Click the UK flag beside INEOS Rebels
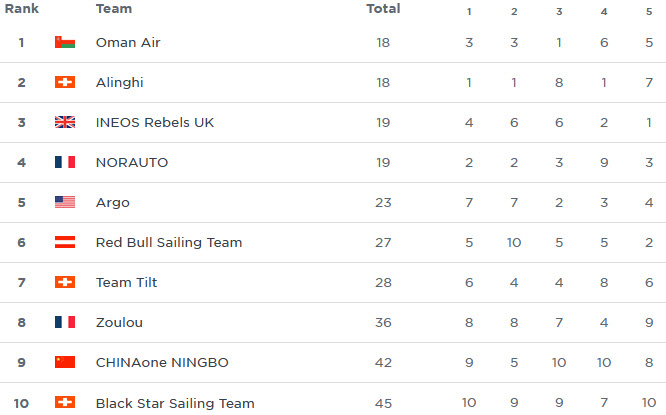This screenshot has height=415, width=666. (65, 122)
